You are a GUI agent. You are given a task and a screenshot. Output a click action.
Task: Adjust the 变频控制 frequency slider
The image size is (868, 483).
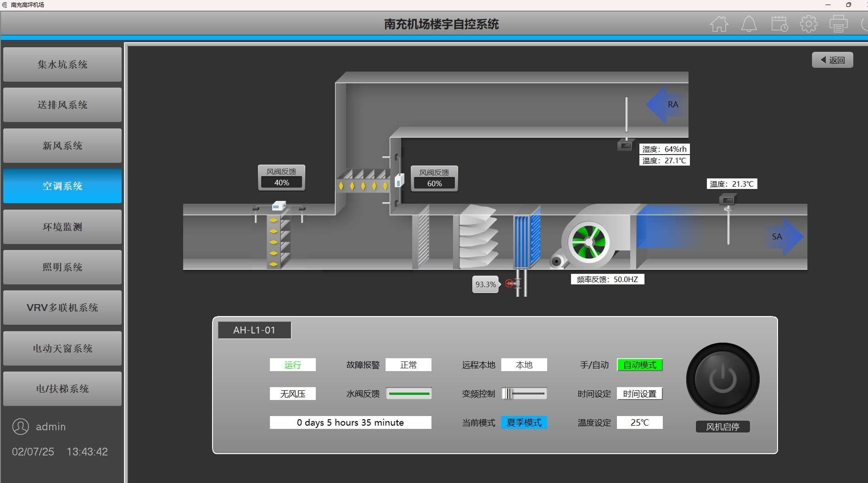coord(509,394)
